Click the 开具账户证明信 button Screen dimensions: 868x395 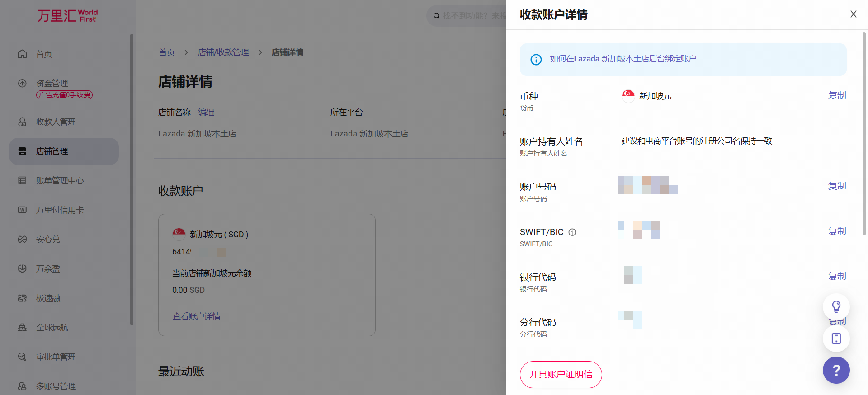[561, 375]
